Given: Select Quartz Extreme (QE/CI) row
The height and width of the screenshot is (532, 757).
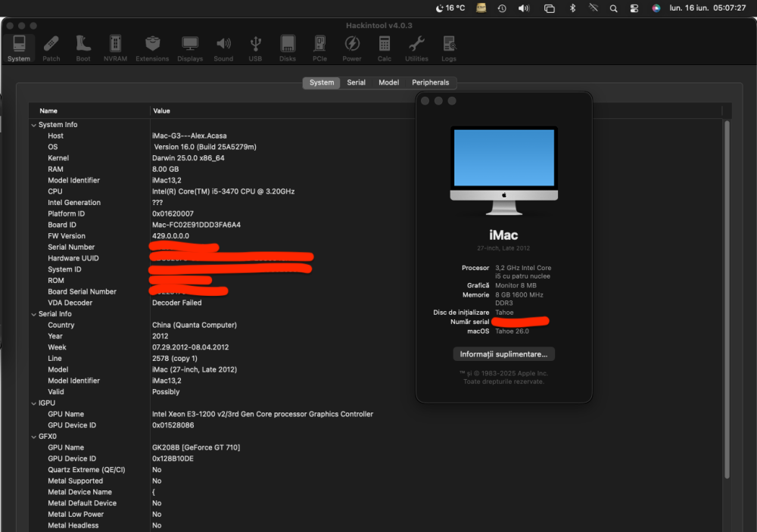Looking at the screenshot, I should point(375,470).
